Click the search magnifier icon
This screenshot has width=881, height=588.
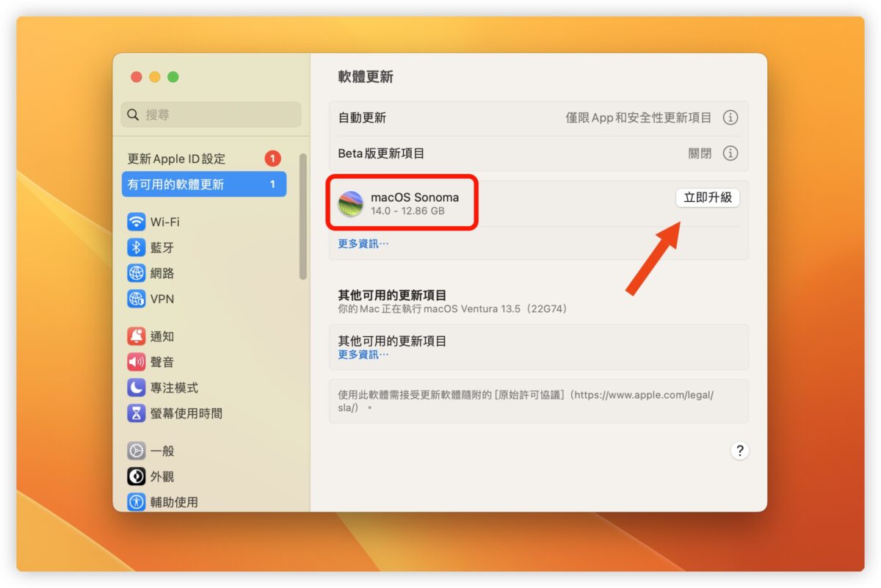point(133,115)
